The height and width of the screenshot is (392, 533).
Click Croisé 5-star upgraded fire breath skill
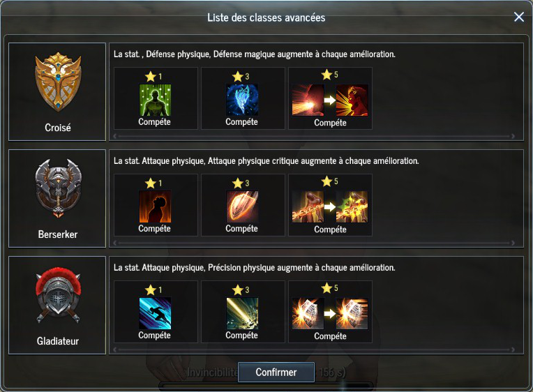pos(352,100)
